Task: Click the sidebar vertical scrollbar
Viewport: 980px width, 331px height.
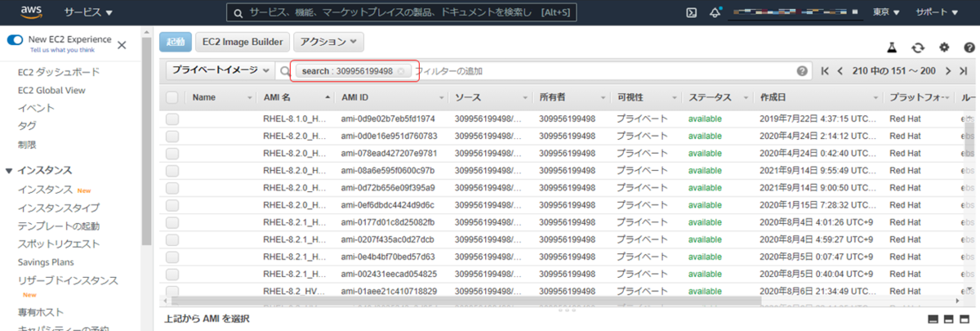Action: click(146, 139)
